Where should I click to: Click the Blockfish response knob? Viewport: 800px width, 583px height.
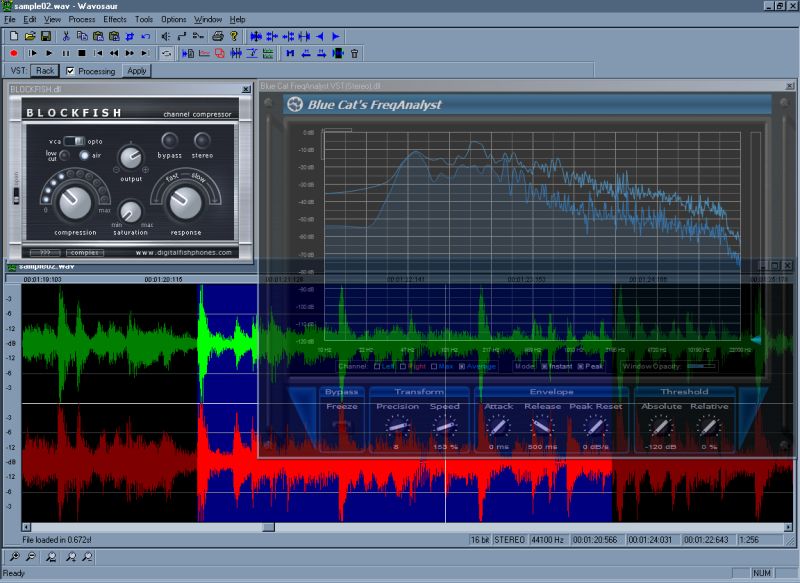pyautogui.click(x=186, y=202)
